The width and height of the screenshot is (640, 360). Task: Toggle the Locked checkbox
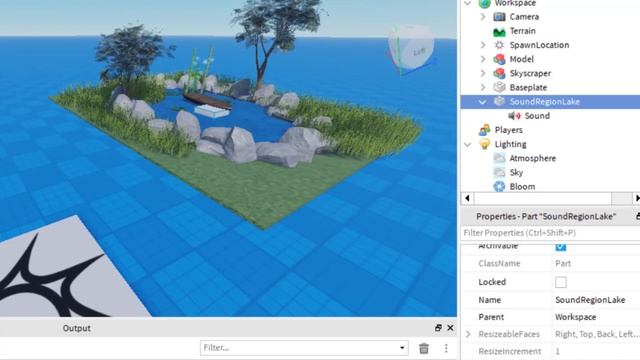(561, 282)
